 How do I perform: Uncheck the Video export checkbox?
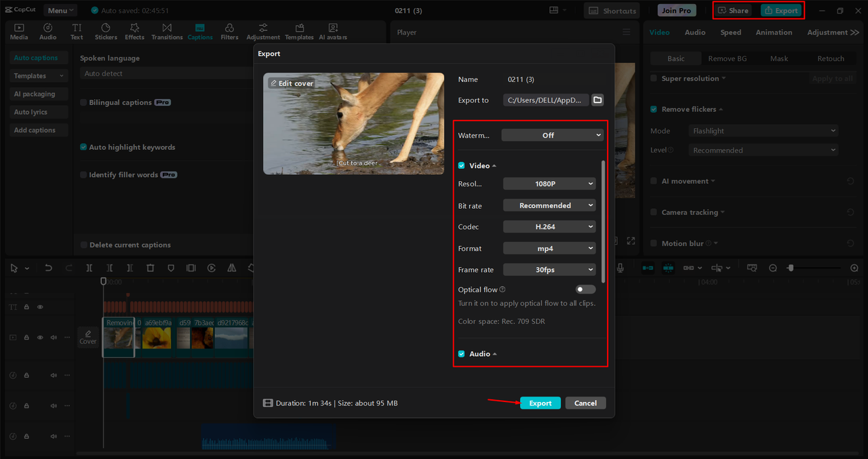462,165
